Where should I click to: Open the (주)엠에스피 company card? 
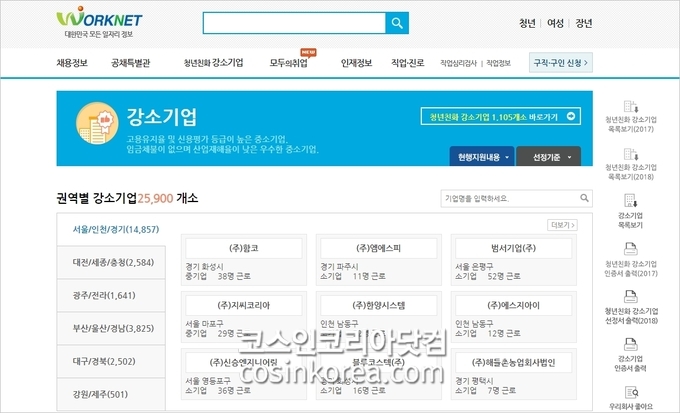coord(379,260)
